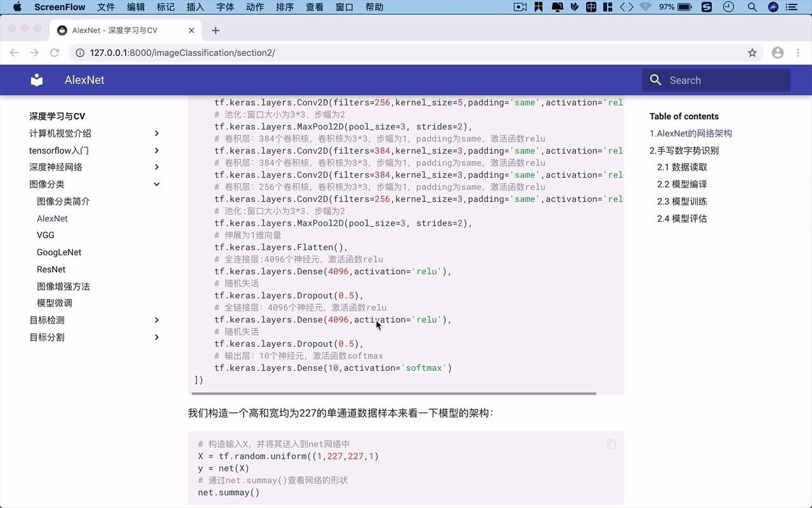812x508 pixels.
Task: Jump to 2.1 数据读取 section
Action: click(x=682, y=167)
